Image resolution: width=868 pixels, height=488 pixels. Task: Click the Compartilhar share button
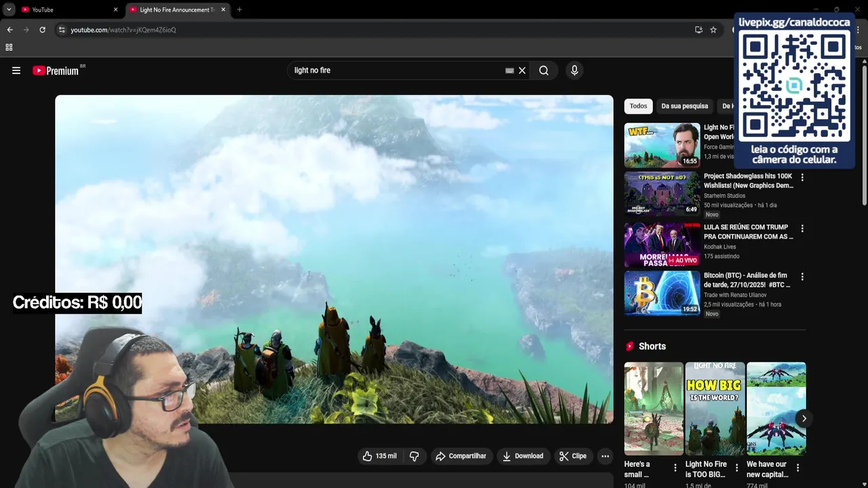(461, 456)
